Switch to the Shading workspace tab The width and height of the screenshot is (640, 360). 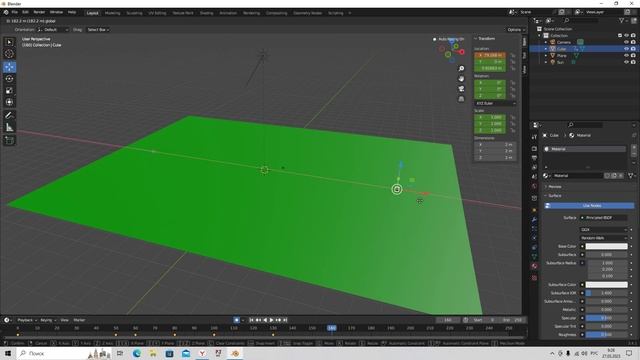coord(207,13)
